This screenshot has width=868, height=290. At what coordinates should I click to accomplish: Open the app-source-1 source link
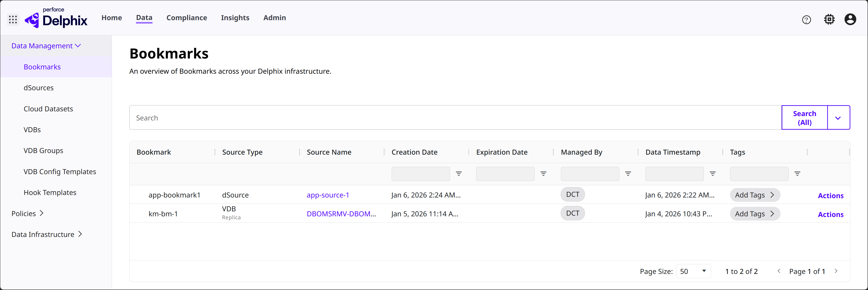point(327,195)
